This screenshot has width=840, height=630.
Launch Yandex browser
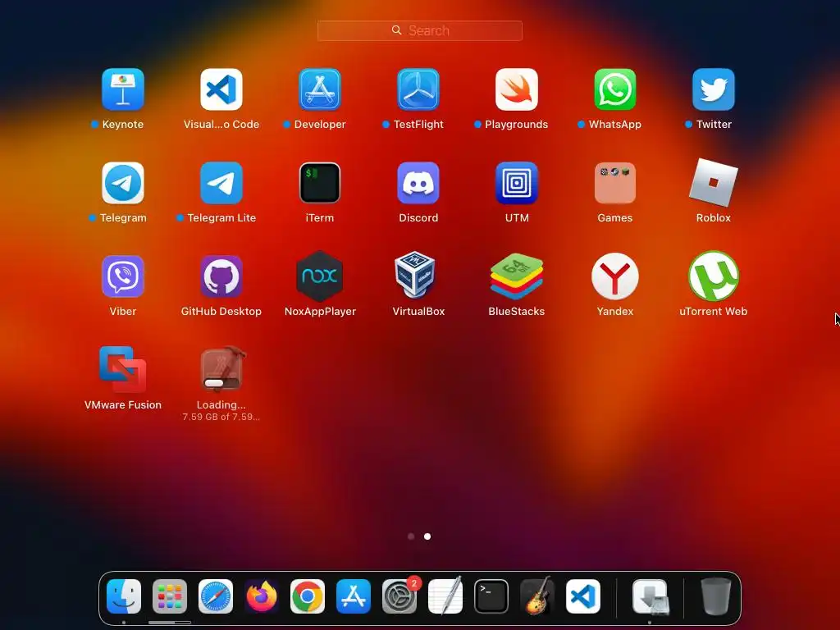(615, 276)
